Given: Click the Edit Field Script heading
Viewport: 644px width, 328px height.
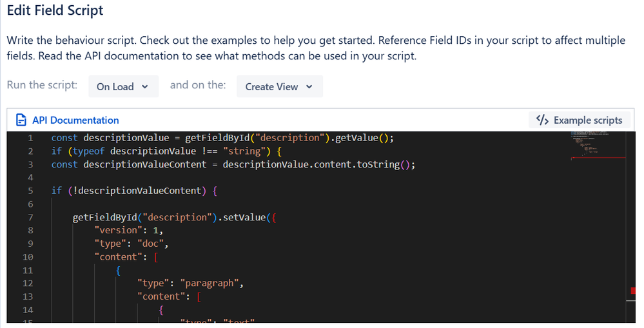Looking at the screenshot, I should [55, 10].
